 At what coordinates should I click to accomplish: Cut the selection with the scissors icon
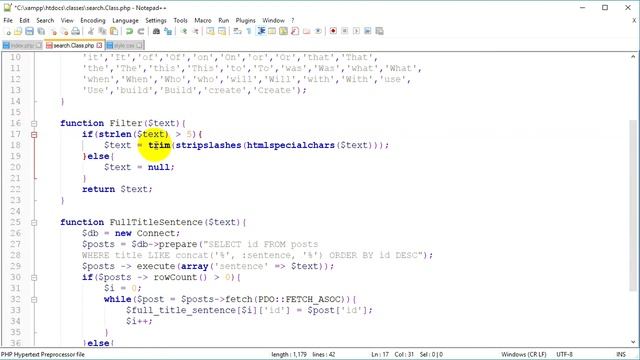[91, 31]
